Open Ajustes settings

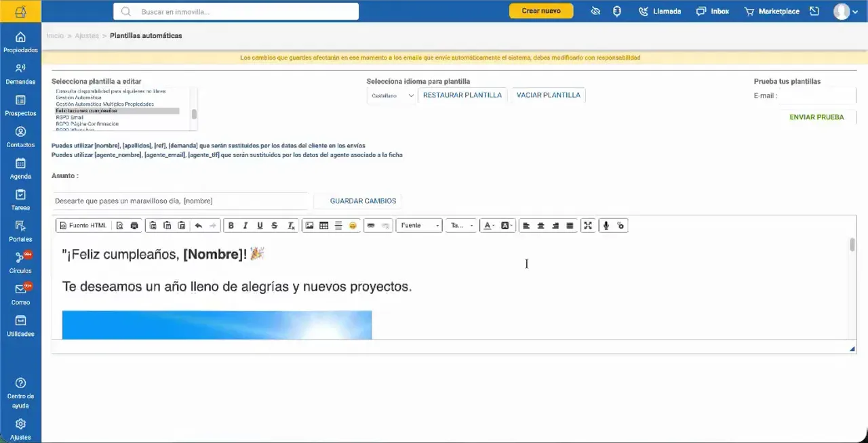[20, 429]
